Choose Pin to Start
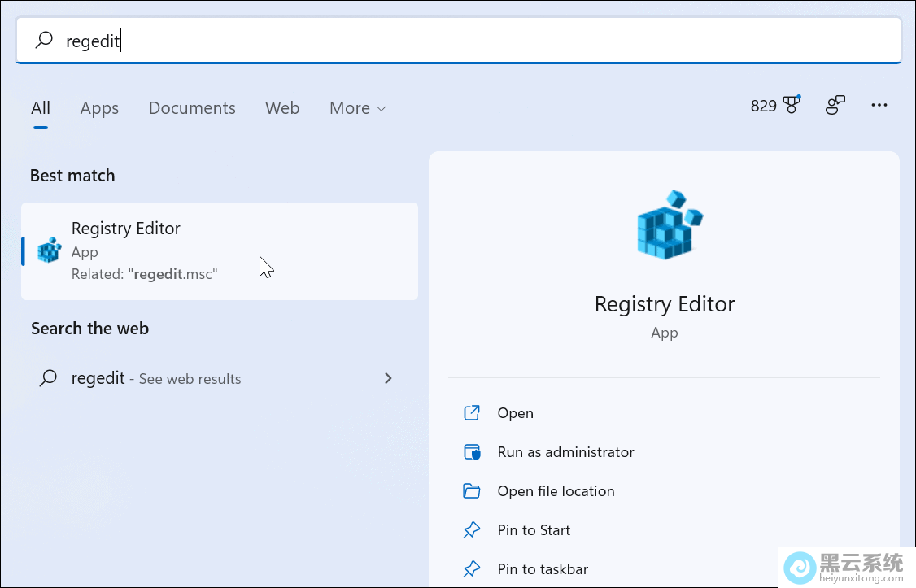This screenshot has height=588, width=916. pos(534,530)
